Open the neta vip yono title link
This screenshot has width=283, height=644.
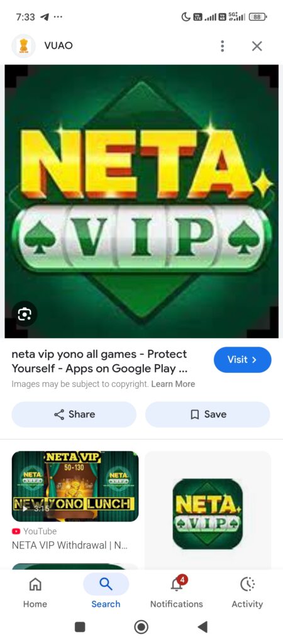(x=99, y=361)
